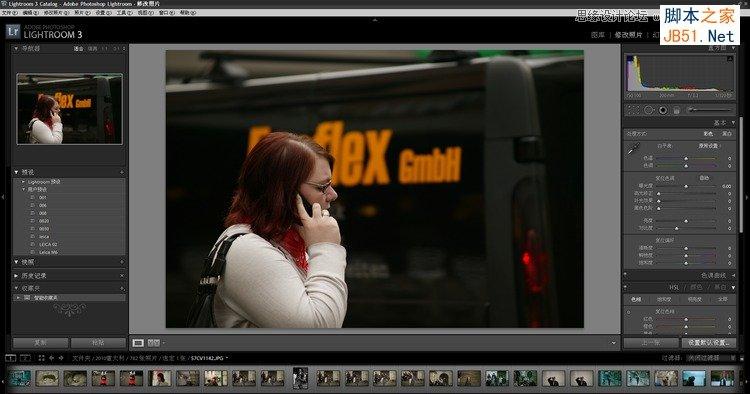Go forward with right arrow above filmstrip
Image resolution: width=750 pixels, height=394 pixels.
pyautogui.click(x=61, y=358)
